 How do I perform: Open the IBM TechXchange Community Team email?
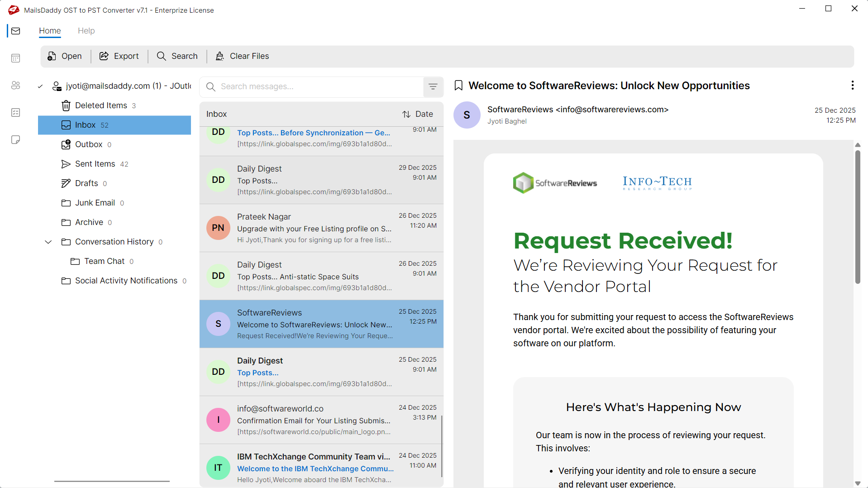pyautogui.click(x=321, y=466)
